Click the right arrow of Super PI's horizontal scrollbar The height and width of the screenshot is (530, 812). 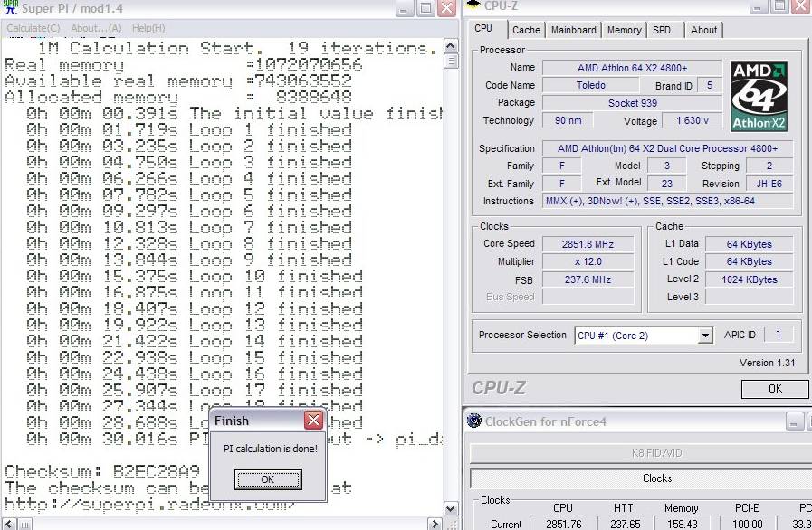coord(435,524)
